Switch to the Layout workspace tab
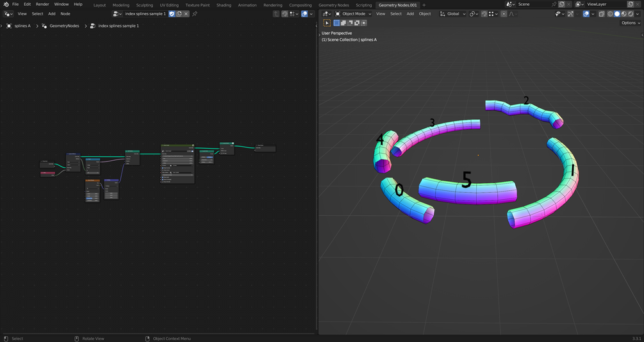 [99, 5]
